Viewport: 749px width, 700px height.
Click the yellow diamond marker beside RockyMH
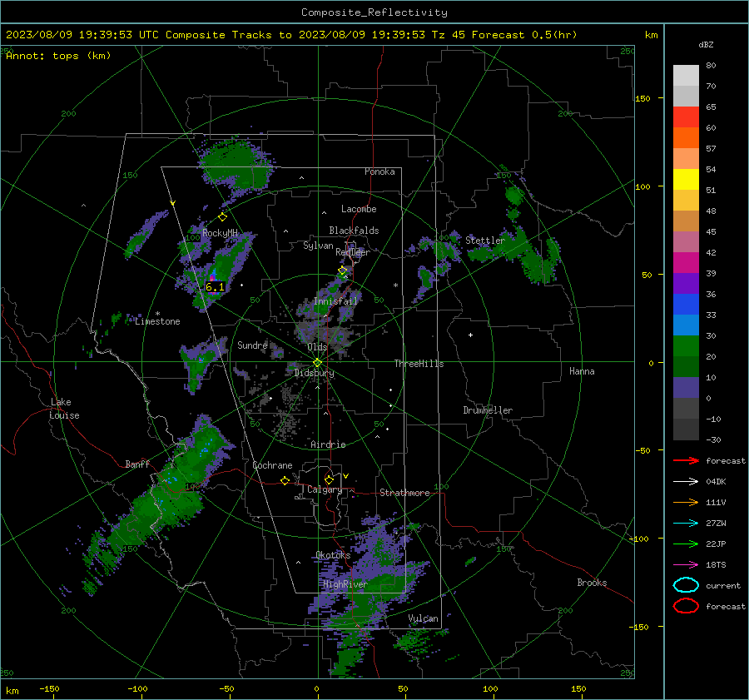[222, 217]
